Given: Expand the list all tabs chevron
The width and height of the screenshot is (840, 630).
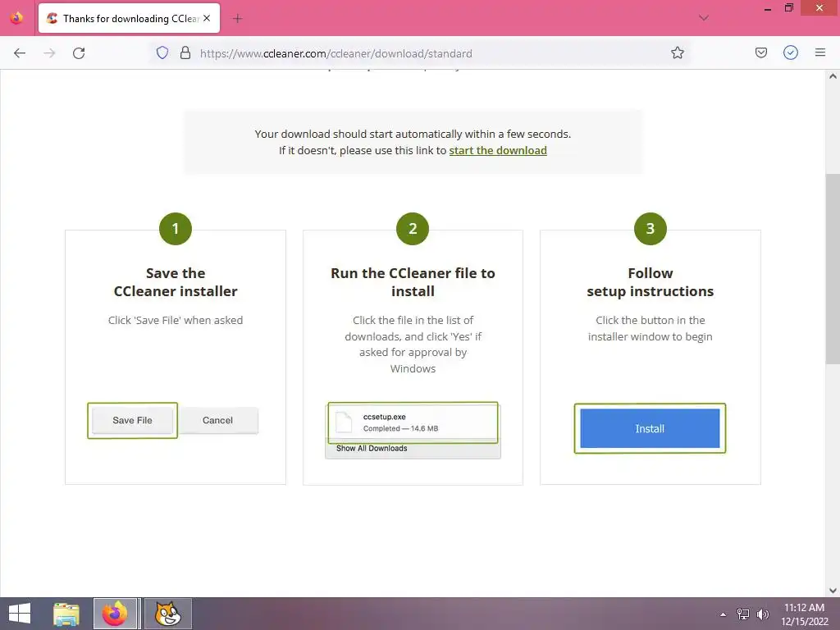Looking at the screenshot, I should point(703,18).
